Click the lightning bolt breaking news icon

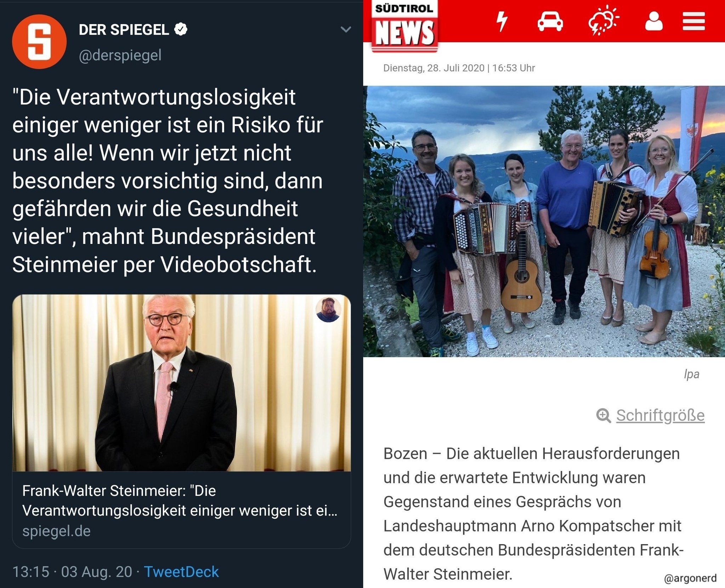[502, 21]
